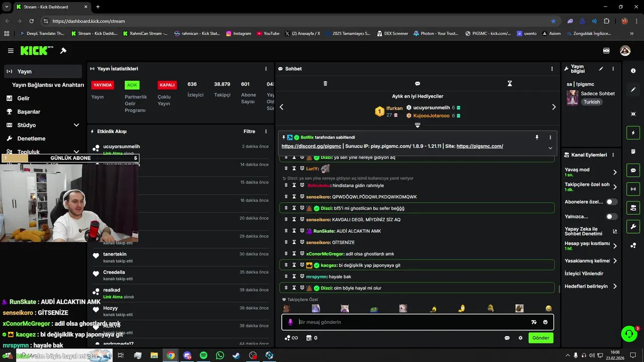Image resolution: width=644 pixels, height=362 pixels.
Task: Toggle the camera capture icon in the right sidebar
Action: (x=633, y=114)
